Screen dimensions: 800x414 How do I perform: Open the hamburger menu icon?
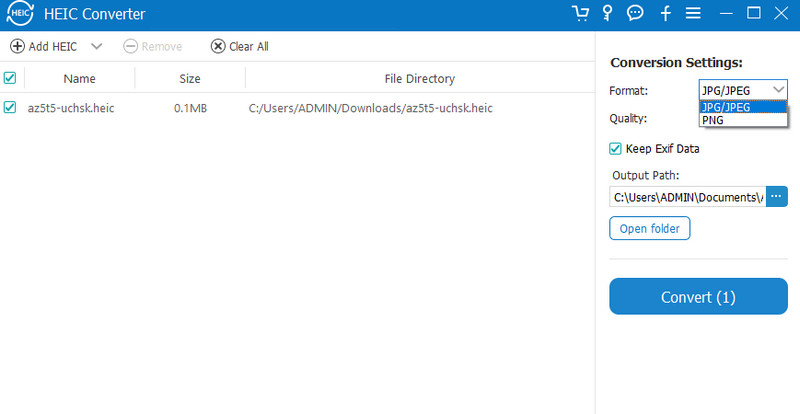(x=693, y=13)
